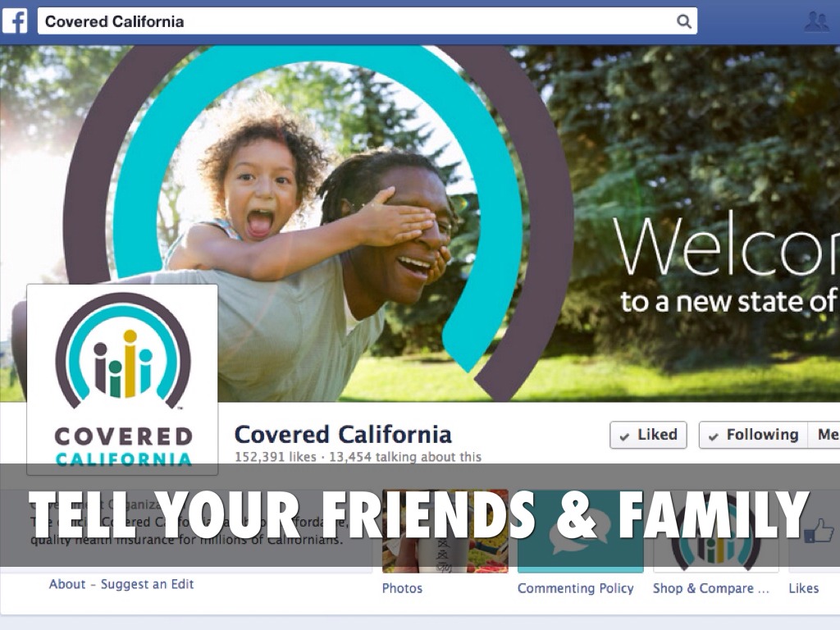Open the Commenting Policy speech bubble tile
Viewport: 840px width, 630px height.
580,531
